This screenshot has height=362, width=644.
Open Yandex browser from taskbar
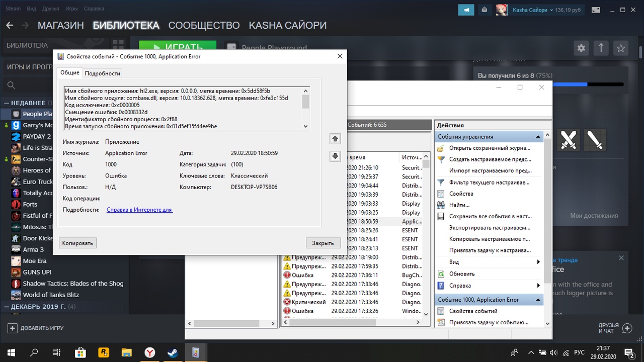[150, 352]
